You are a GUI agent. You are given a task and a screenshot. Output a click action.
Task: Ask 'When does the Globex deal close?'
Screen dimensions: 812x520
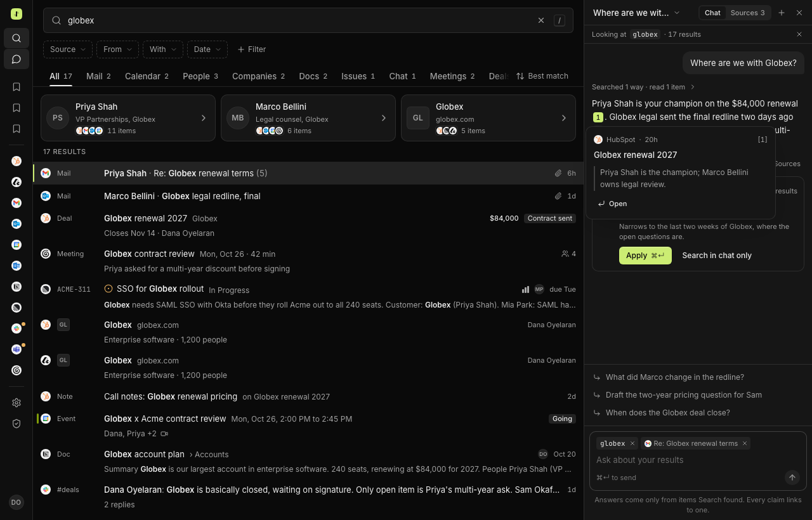click(x=698, y=413)
